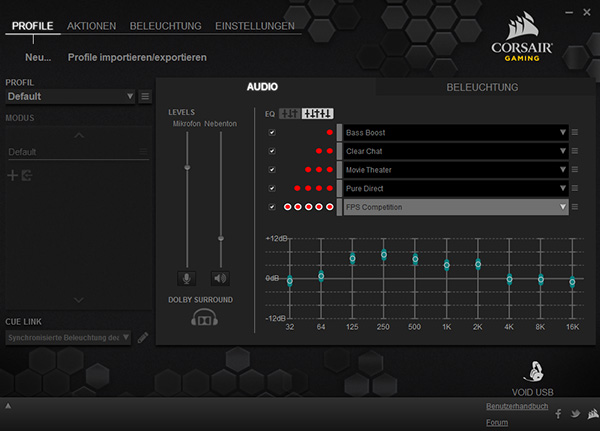Open the Movie Theater preset dropdown

click(456, 170)
